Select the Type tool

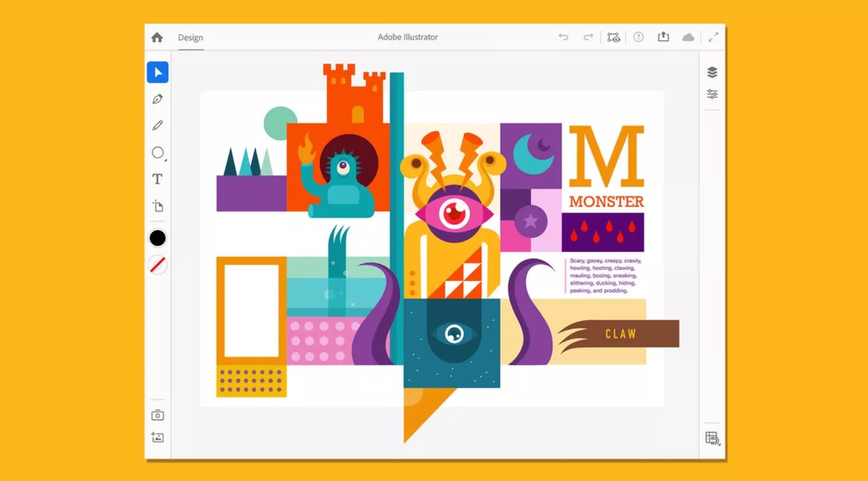pyautogui.click(x=157, y=179)
